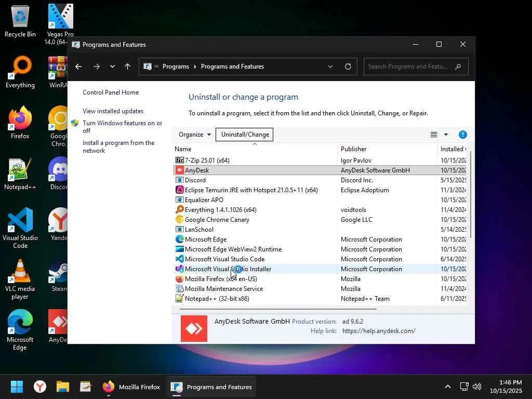532x399 pixels.
Task: Select the Microsoft Edge list row icon
Action: click(x=179, y=239)
